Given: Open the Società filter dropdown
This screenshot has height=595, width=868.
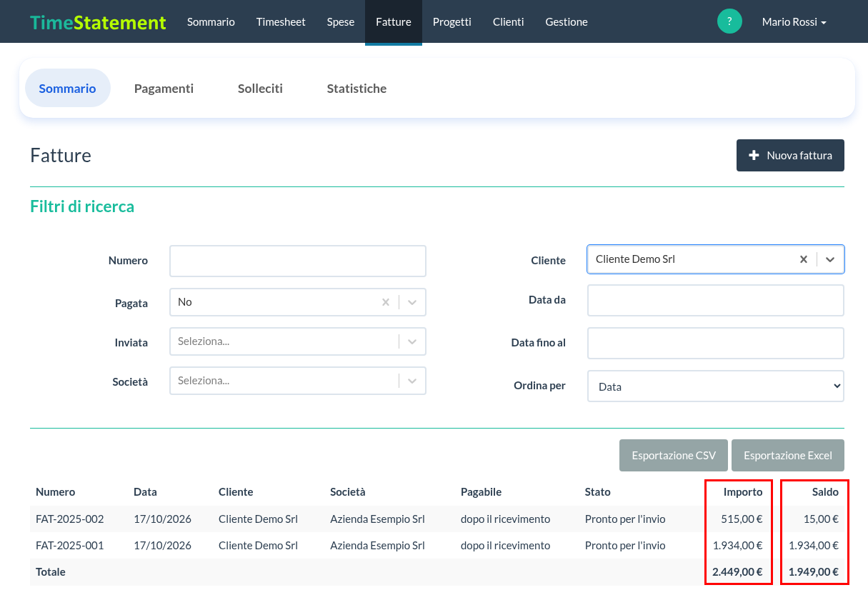Looking at the screenshot, I should pos(297,381).
